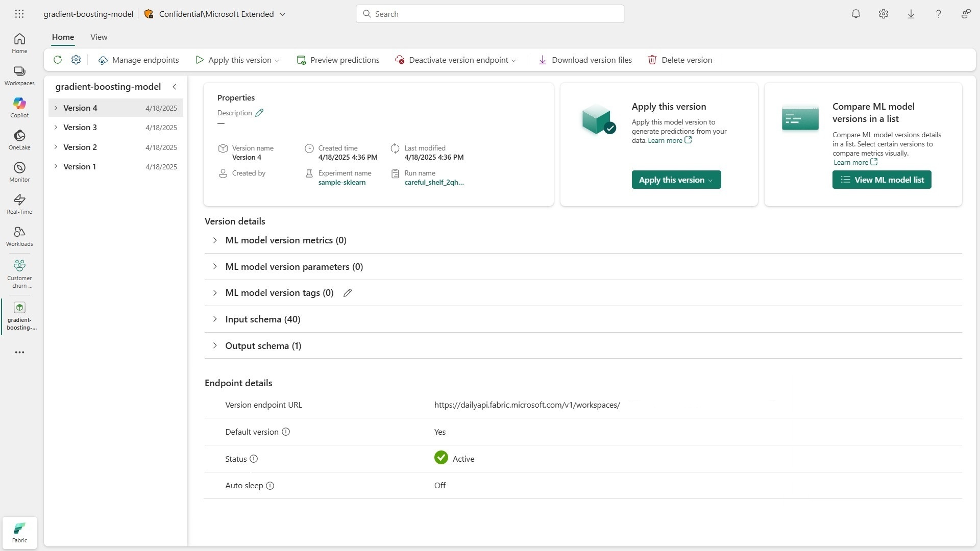Open settings gear in the model toolbar
This screenshot has height=551, width=980.
point(76,60)
